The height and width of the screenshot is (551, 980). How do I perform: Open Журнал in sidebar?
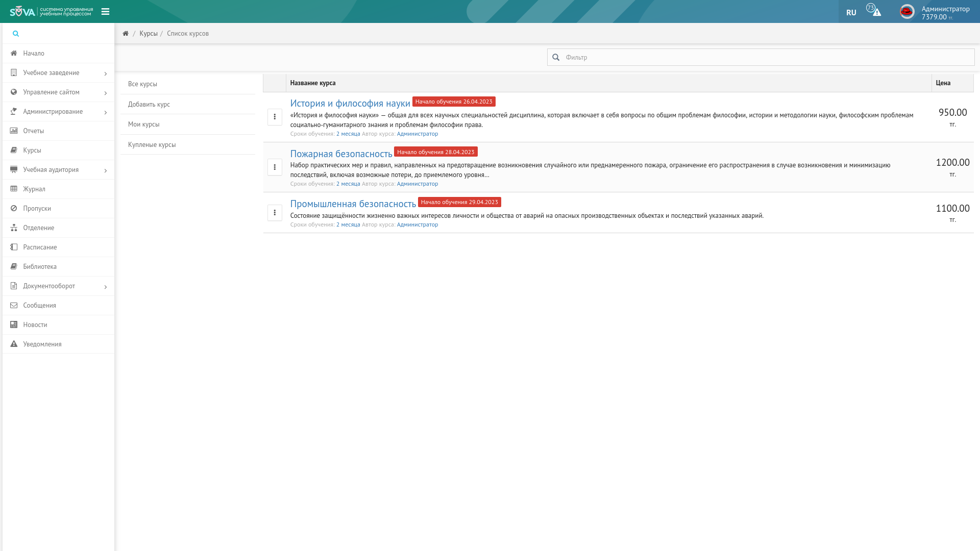58,189
